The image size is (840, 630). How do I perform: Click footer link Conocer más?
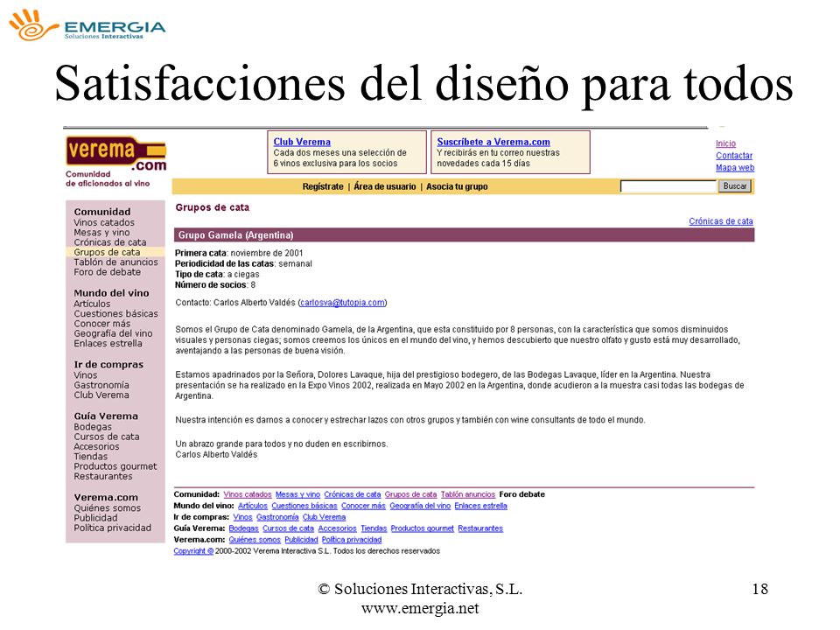(x=363, y=506)
